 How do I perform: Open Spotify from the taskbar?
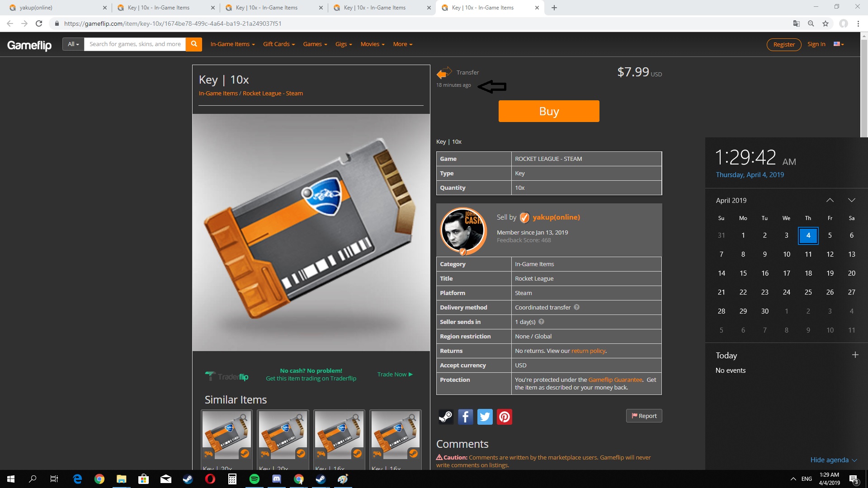255,479
